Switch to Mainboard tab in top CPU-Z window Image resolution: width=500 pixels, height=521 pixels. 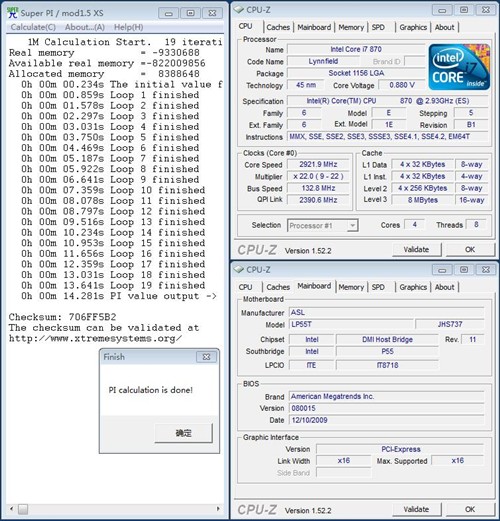314,27
